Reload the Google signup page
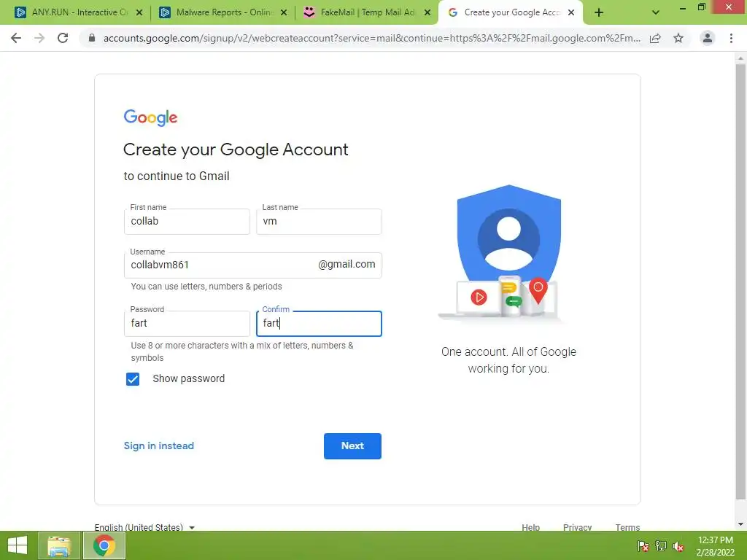Image resolution: width=747 pixels, height=560 pixels. (x=63, y=38)
